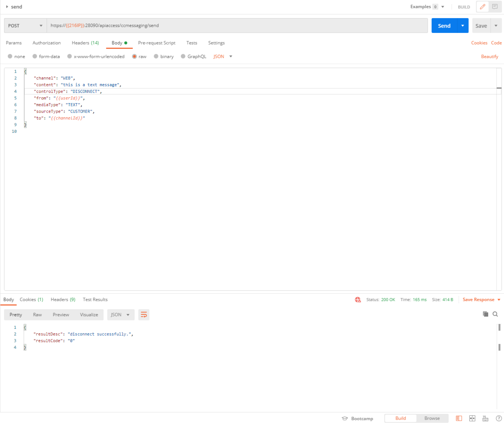Expand the send request title arrow
504x423 pixels.
click(x=7, y=7)
